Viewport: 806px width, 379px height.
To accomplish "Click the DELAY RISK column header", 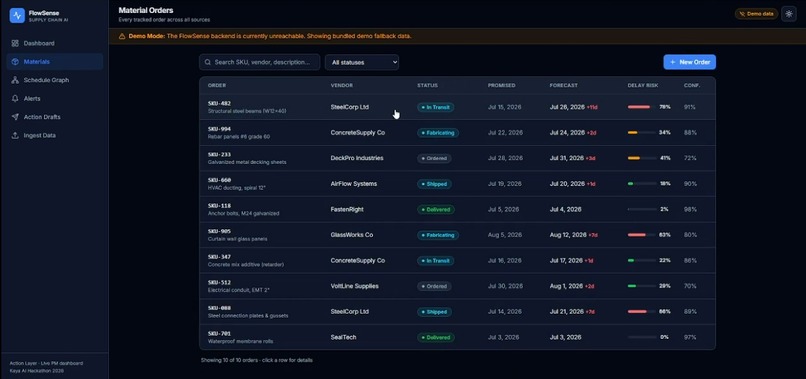I will click(643, 85).
